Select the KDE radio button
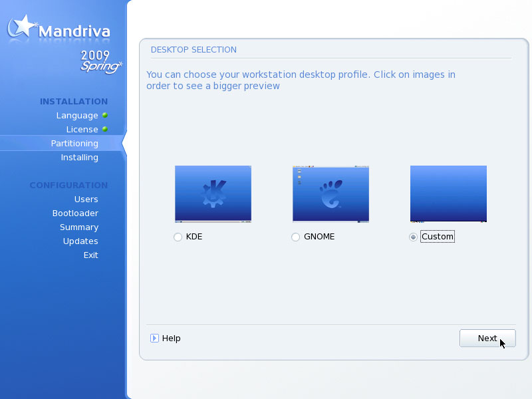This screenshot has height=399, width=532. click(178, 237)
